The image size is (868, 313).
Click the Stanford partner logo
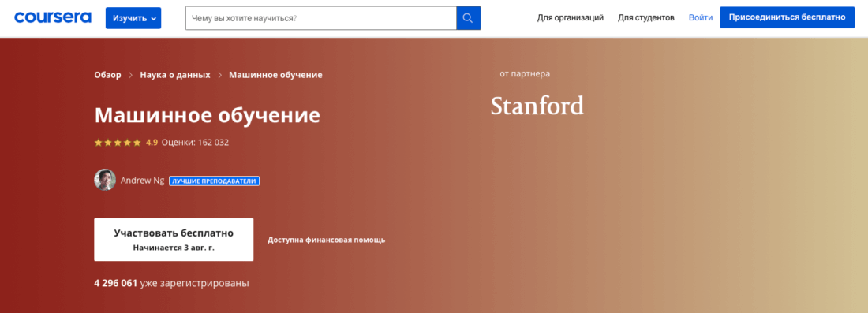(537, 105)
